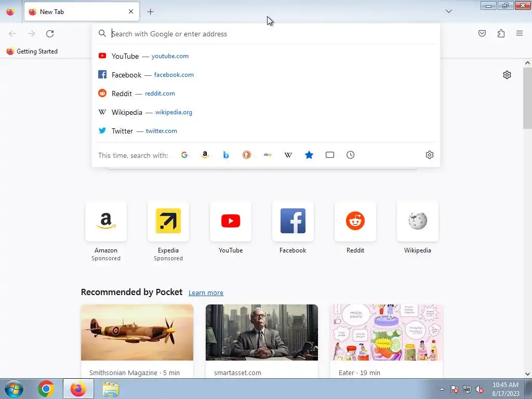Choose the YouTube youtube.com suggestion
Image resolution: width=532 pixels, height=399 pixels.
[266, 56]
